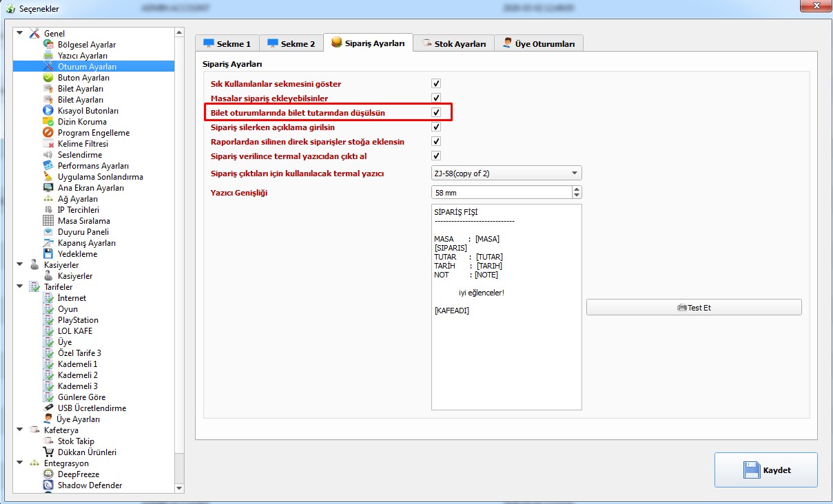833x504 pixels.
Task: Increase Yazıcı Genişliği with up arrow
Action: pos(577,189)
